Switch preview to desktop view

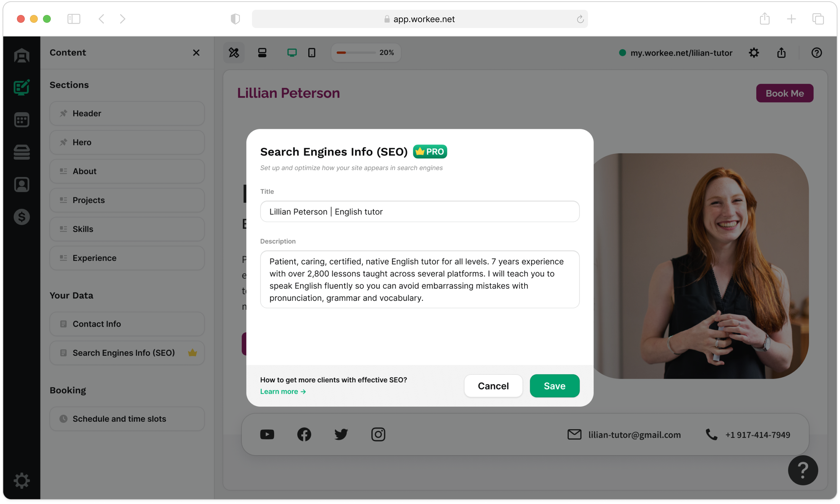click(292, 53)
